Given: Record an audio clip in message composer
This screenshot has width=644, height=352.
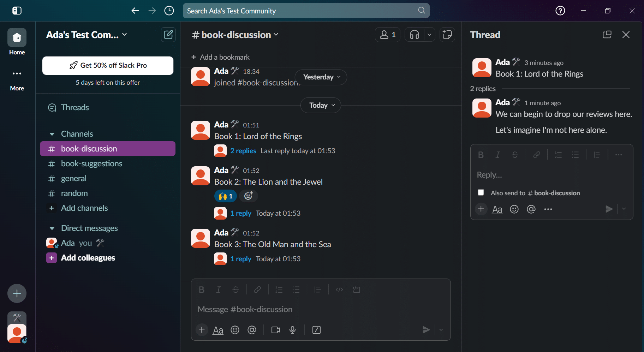Looking at the screenshot, I should [x=292, y=330].
